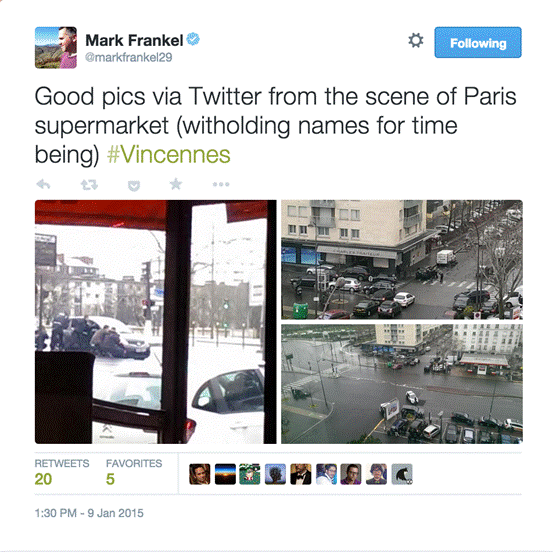The height and width of the screenshot is (552, 553).
Task: Open the more options ellipsis icon
Action: (x=221, y=184)
